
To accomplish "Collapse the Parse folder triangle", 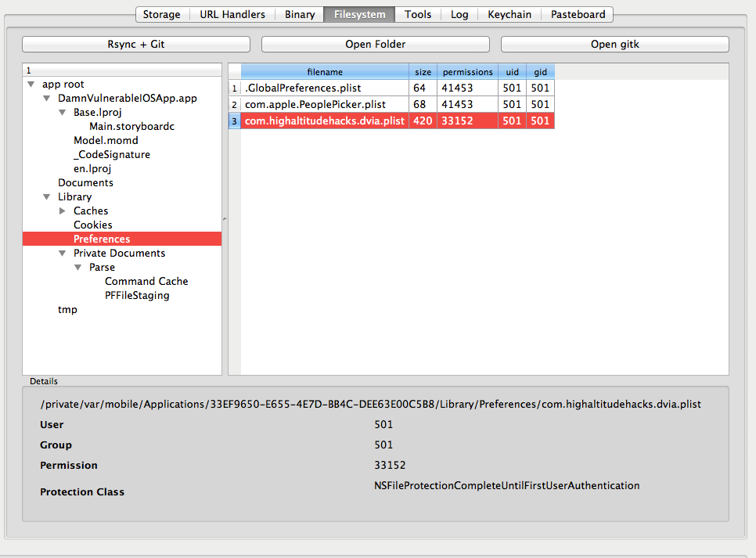I will coord(77,268).
